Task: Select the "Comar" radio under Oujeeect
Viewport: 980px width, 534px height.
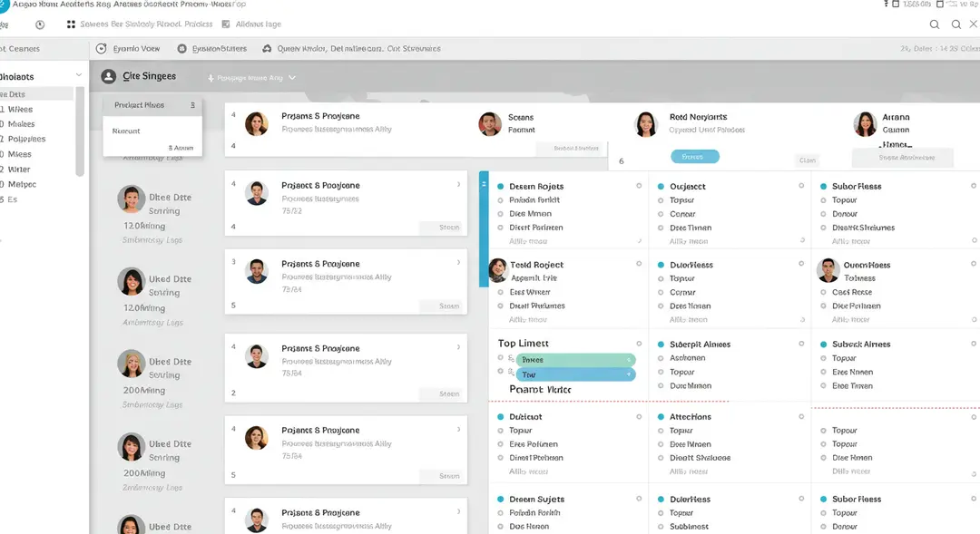Action: [x=661, y=214]
